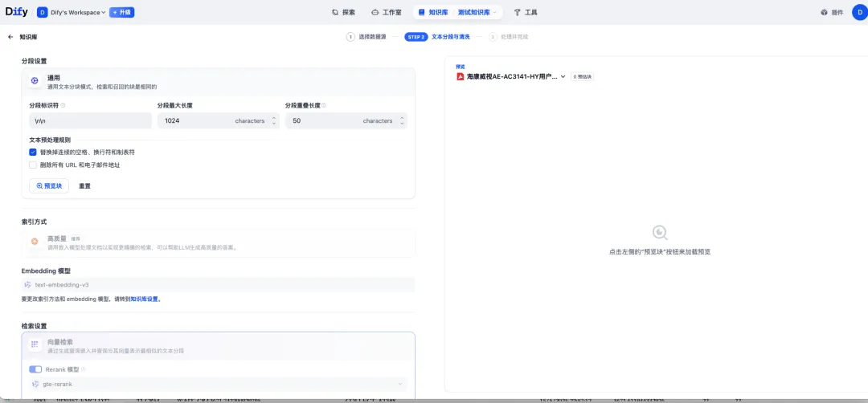Show the Rerank 模型 info tooltip icon
This screenshot has width=868, height=403.
click(84, 369)
